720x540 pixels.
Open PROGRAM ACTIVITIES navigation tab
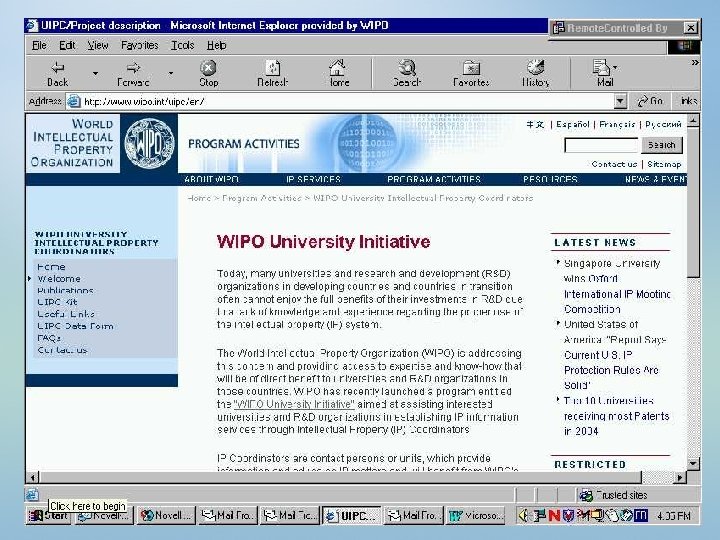click(433, 179)
